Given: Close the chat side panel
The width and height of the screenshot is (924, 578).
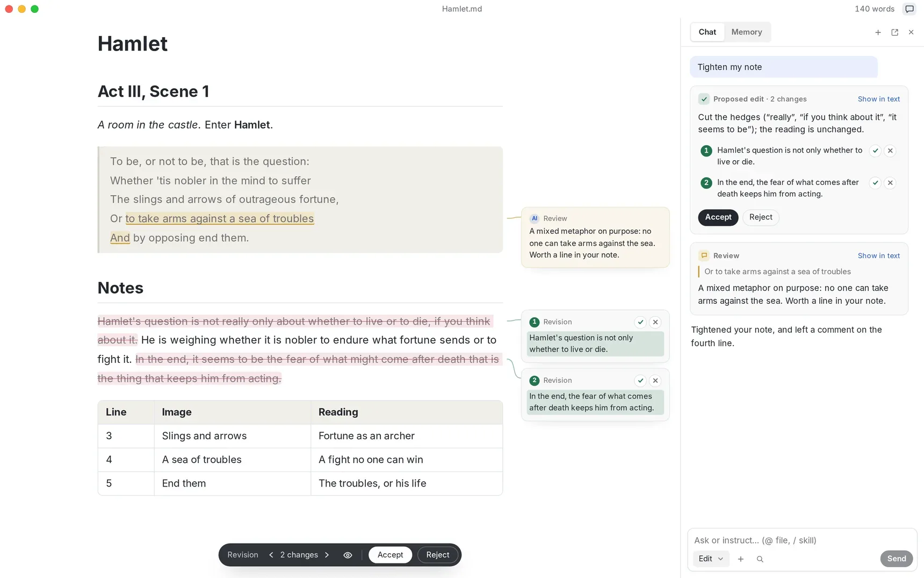Looking at the screenshot, I should pos(911,32).
